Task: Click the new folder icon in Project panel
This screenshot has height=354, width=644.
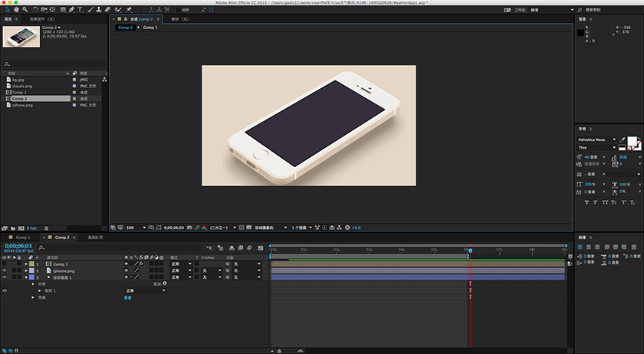Action: click(x=13, y=228)
